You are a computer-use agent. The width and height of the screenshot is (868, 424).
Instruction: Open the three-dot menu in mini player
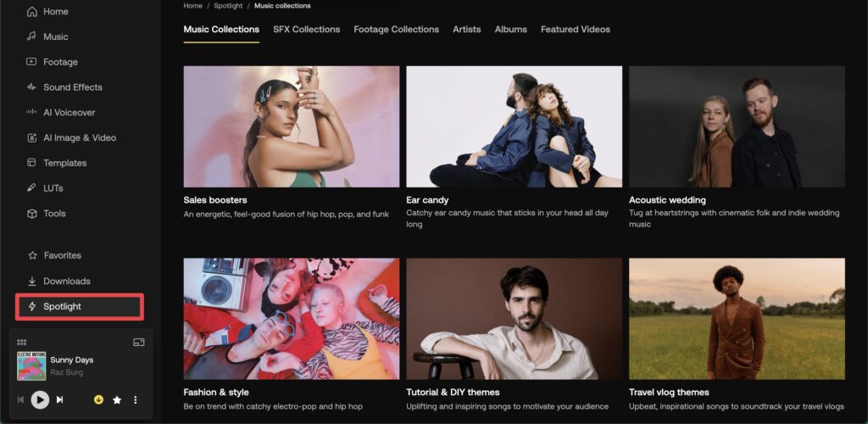point(135,399)
